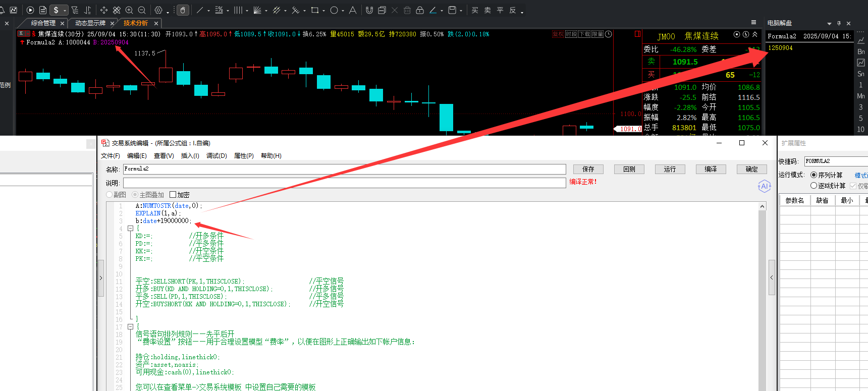The height and width of the screenshot is (391, 868).
Task: Click the zoom in magnifier icon
Action: tap(129, 10)
